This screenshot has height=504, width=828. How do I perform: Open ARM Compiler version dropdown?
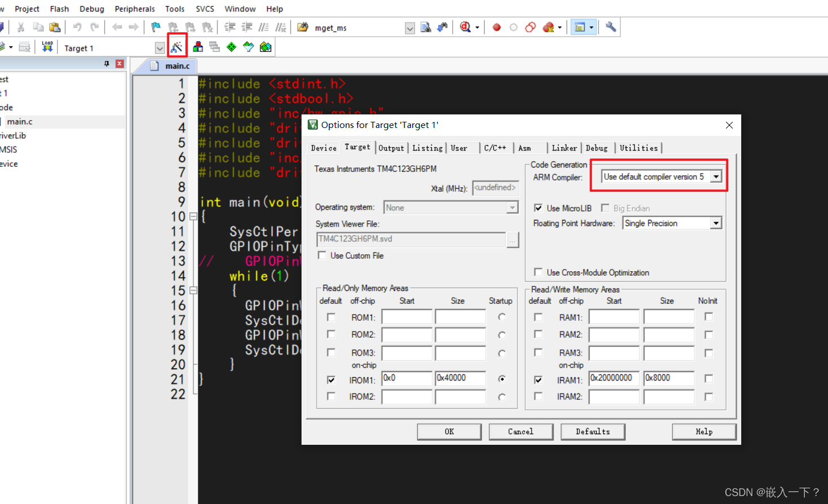tap(716, 177)
